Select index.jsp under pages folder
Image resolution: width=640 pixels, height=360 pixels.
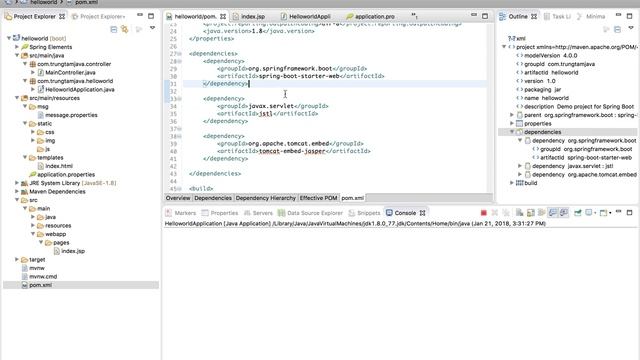73,251
